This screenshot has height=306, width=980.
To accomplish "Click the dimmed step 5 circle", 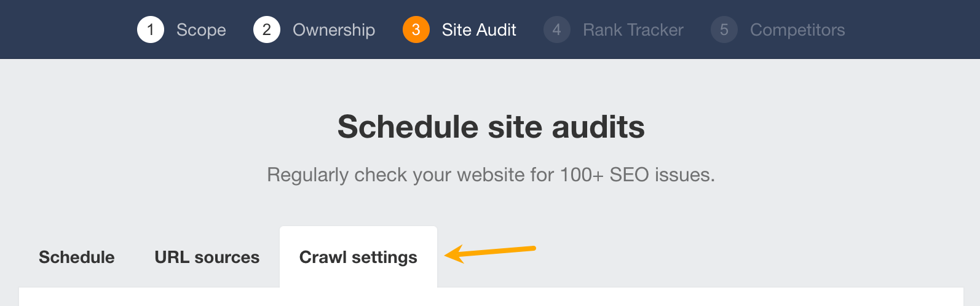I will (x=724, y=29).
